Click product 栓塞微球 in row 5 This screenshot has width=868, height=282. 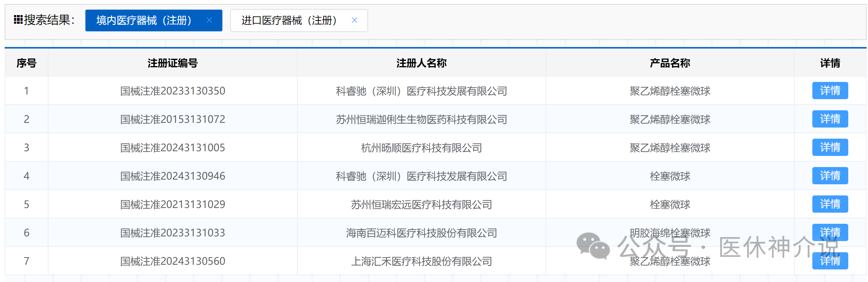click(x=670, y=204)
